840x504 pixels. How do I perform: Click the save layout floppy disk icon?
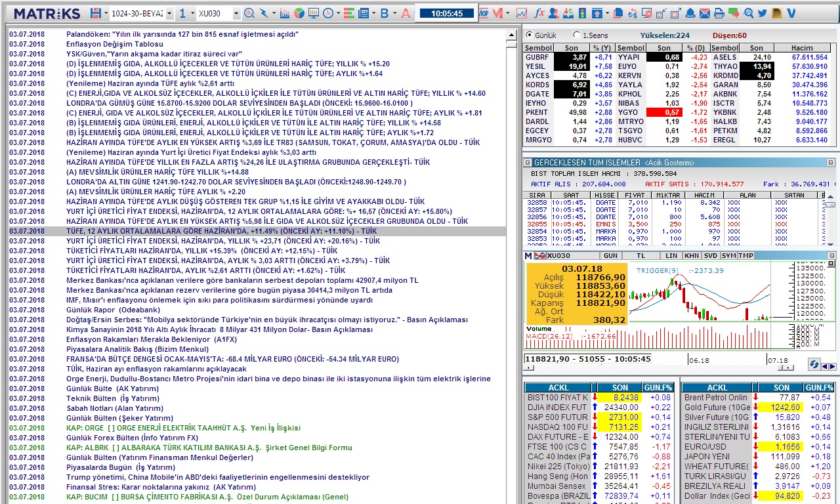tap(96, 13)
